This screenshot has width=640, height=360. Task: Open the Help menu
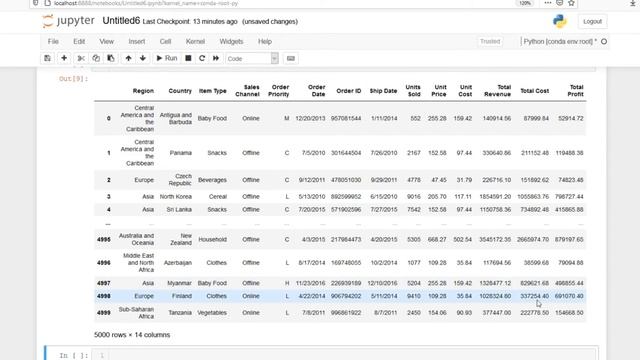click(264, 42)
